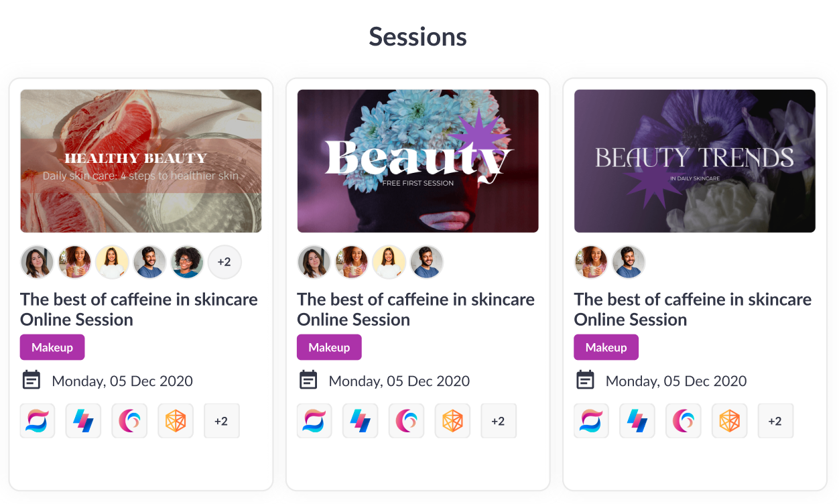Click the blue double-slash sponsor logo in the first card
The height and width of the screenshot is (504, 839).
pyautogui.click(x=83, y=421)
